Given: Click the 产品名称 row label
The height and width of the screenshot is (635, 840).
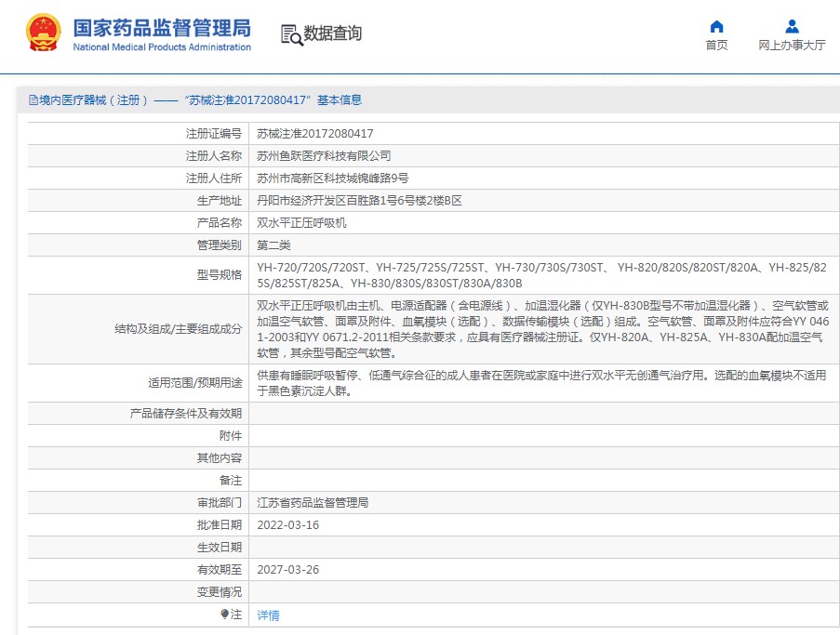Looking at the screenshot, I should tap(220, 223).
